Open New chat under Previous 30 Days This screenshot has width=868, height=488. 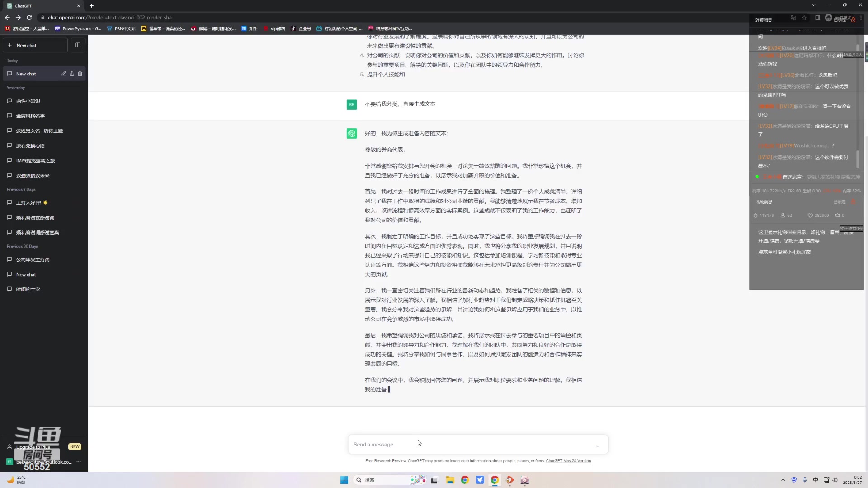coord(44,274)
